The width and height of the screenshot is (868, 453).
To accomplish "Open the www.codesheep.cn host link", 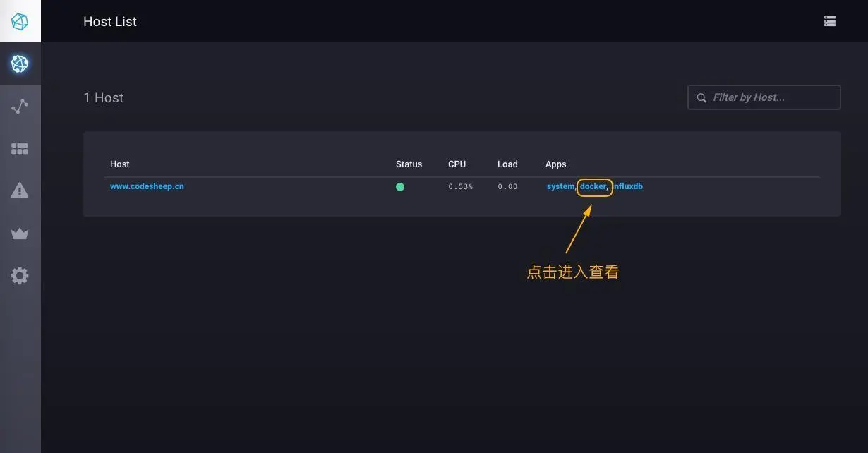I will click(x=147, y=186).
